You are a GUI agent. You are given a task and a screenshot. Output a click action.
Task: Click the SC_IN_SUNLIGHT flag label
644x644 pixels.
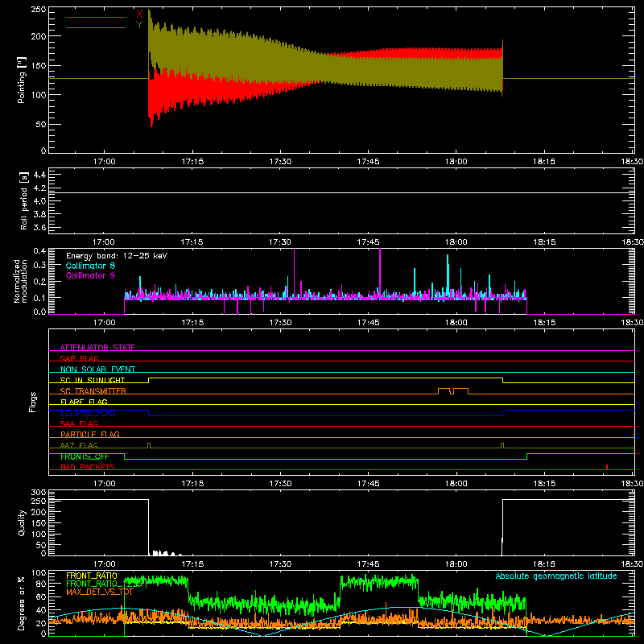coord(93,380)
